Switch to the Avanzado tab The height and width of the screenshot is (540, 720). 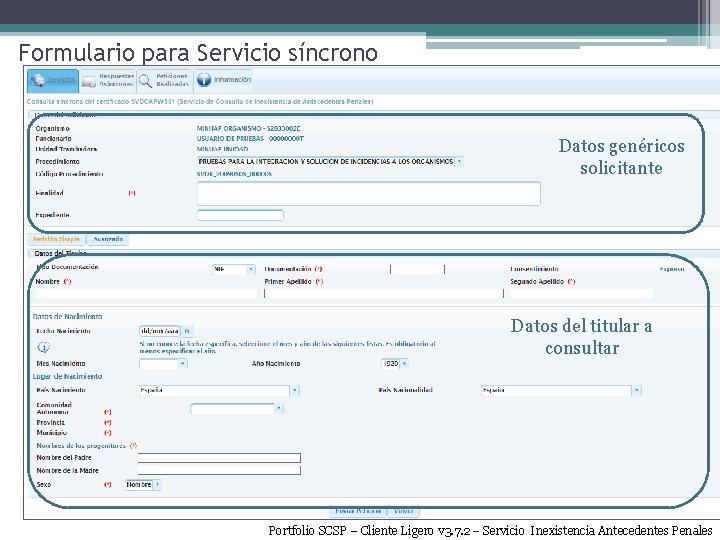[x=108, y=239]
